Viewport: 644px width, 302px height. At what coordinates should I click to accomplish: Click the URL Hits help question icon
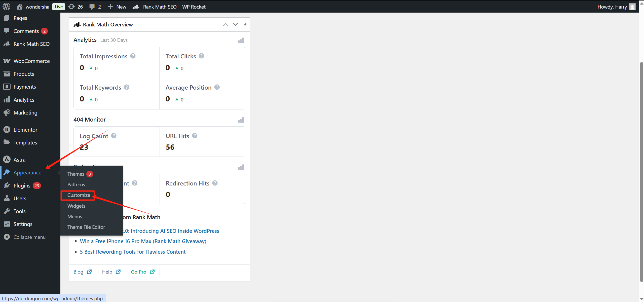point(195,136)
